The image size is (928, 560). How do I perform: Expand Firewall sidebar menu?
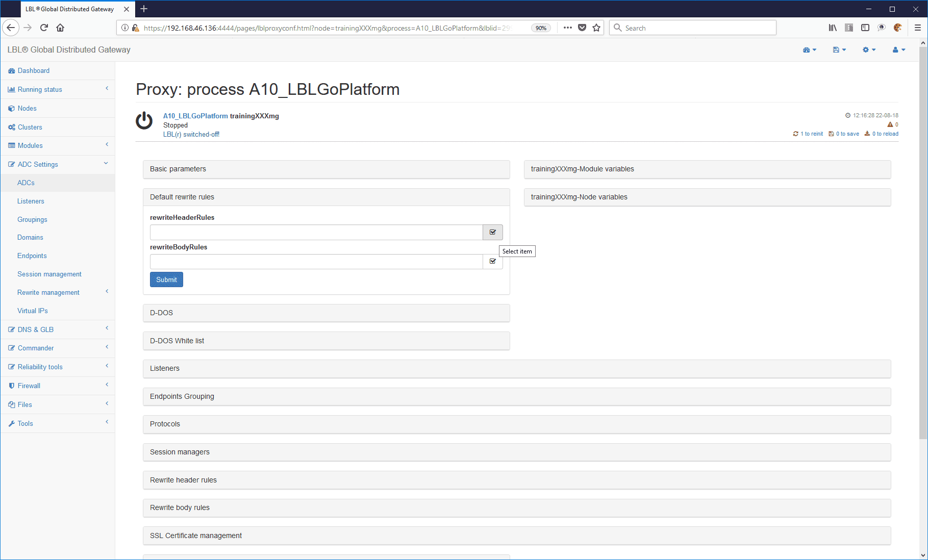pos(58,386)
